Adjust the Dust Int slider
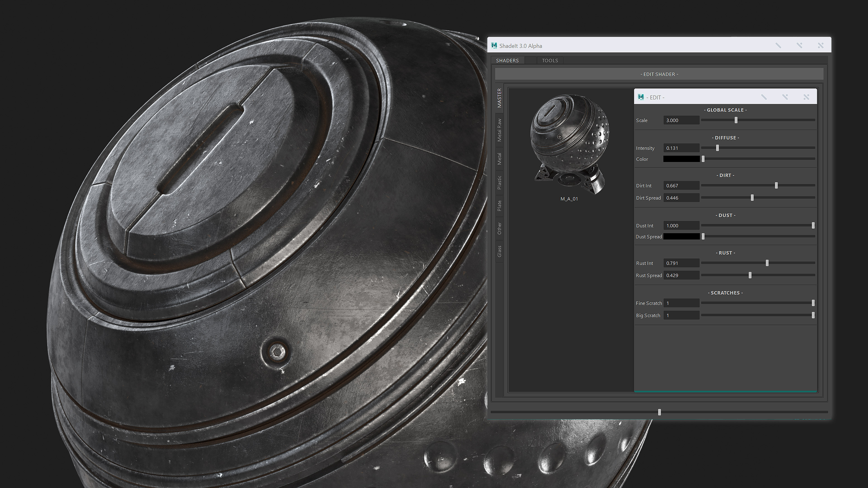868x488 pixels. coord(813,225)
